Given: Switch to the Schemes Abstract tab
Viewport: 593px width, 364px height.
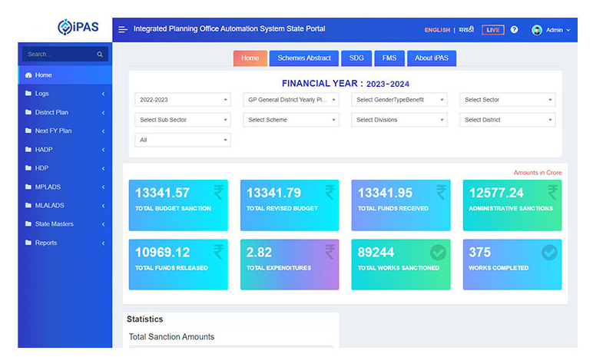Looking at the screenshot, I should pyautogui.click(x=304, y=58).
